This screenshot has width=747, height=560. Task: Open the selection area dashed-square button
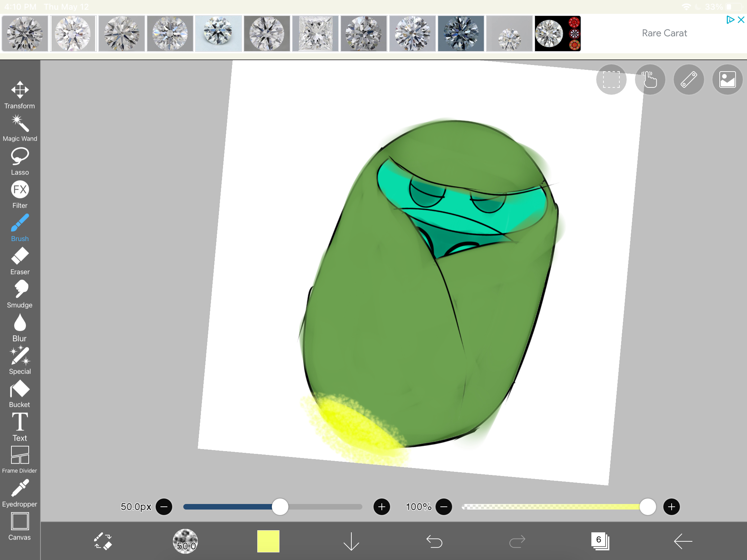tap(611, 80)
